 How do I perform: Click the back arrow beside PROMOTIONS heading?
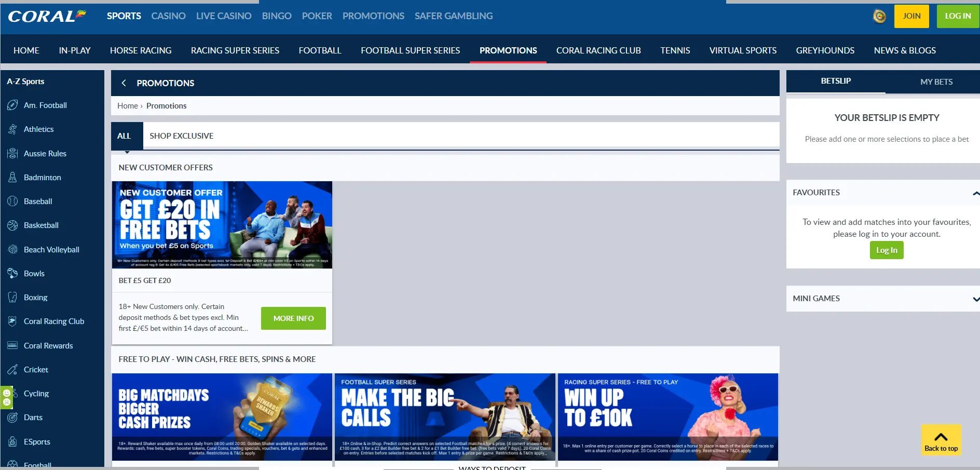click(124, 83)
